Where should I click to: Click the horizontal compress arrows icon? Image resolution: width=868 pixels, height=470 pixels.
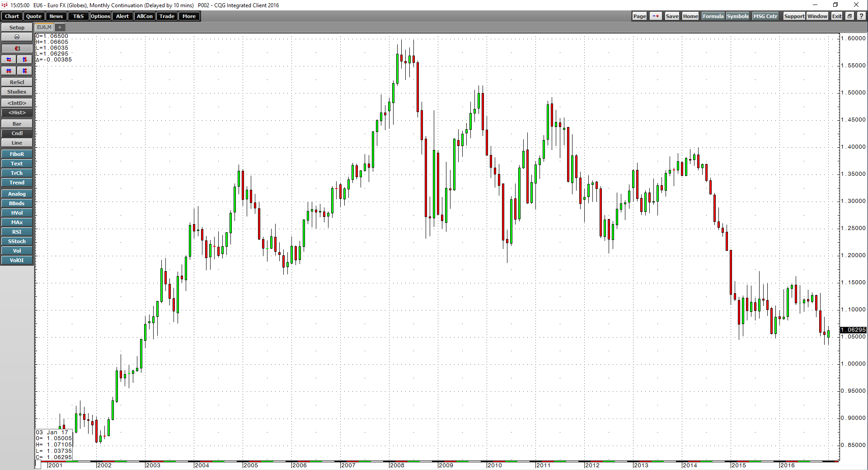(x=9, y=71)
